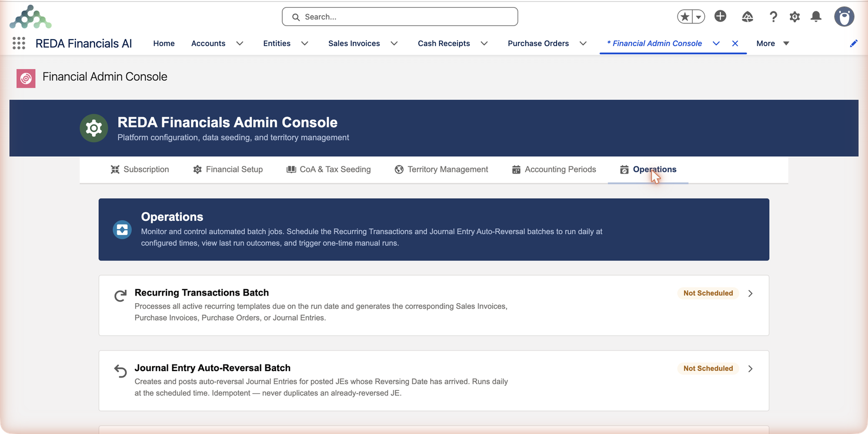Click the Journal Entry Auto-Reversal undo icon
The height and width of the screenshot is (434, 868).
pyautogui.click(x=120, y=371)
